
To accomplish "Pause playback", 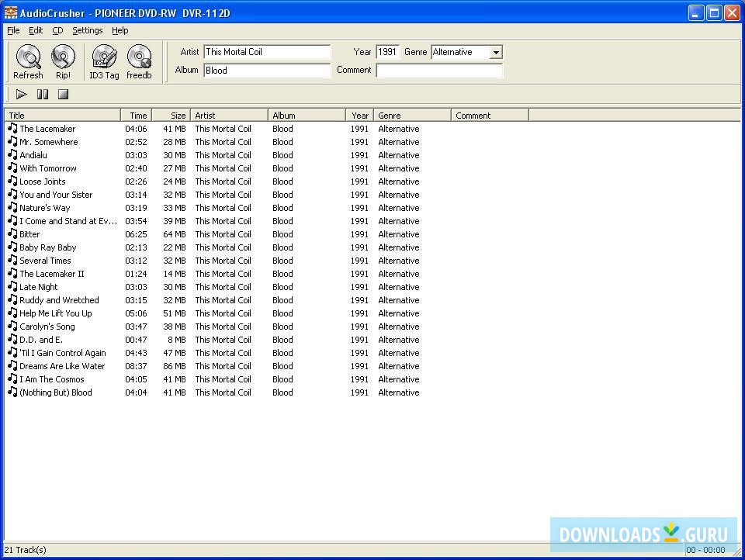I will 42,94.
